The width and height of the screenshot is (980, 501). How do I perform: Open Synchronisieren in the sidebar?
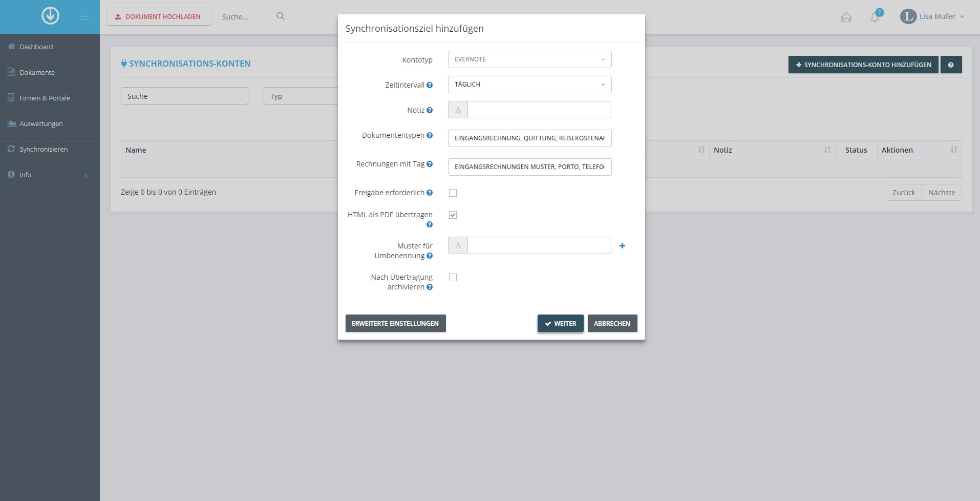pos(50,149)
